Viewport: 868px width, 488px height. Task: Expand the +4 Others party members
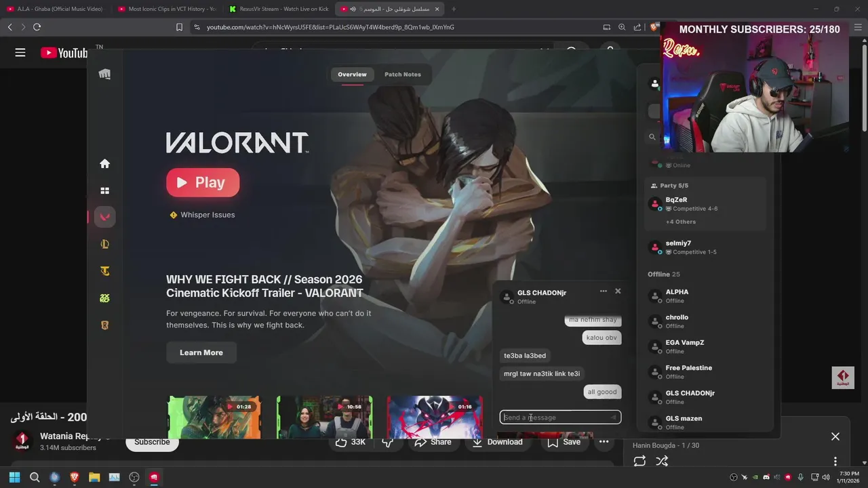click(681, 222)
